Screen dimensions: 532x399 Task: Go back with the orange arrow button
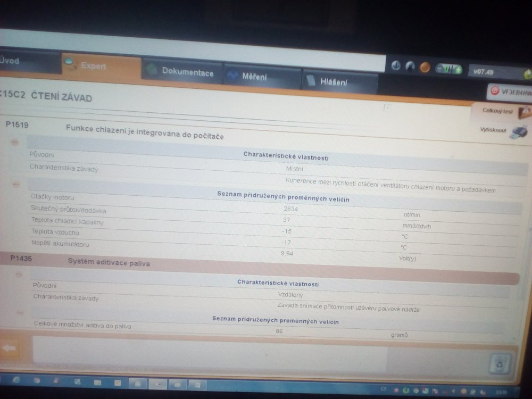click(x=9, y=348)
